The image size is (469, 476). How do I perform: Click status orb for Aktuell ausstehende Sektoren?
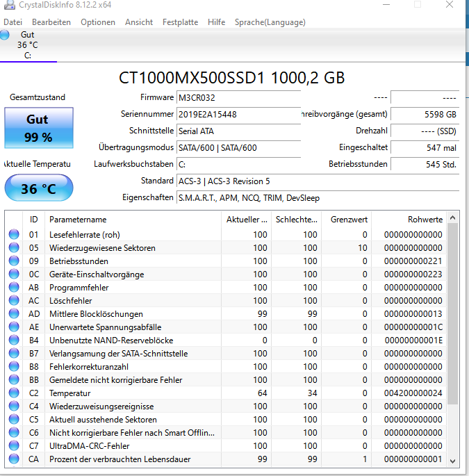point(14,419)
